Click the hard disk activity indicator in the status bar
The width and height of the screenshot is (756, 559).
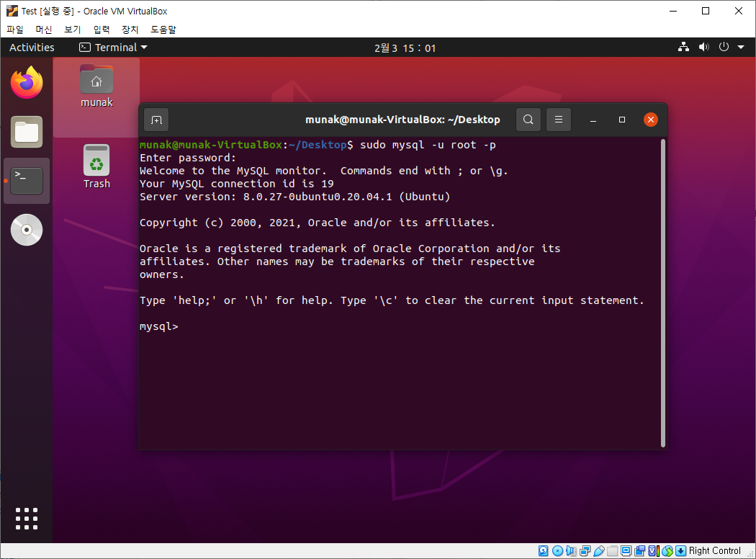point(544,551)
